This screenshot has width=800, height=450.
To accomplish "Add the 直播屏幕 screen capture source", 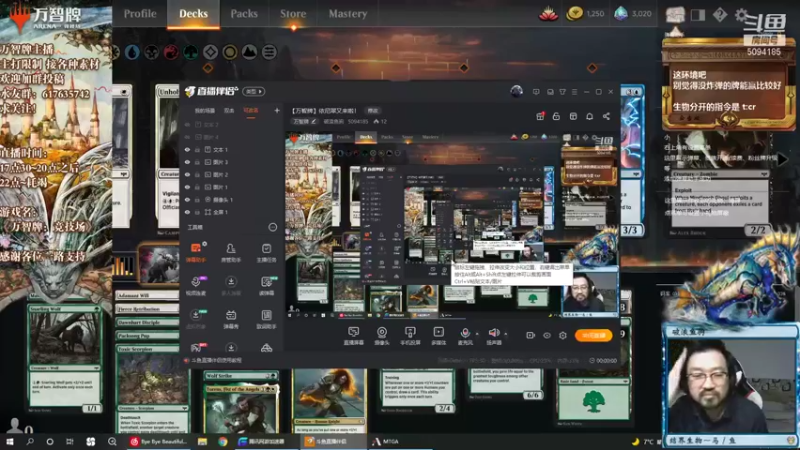I will point(354,336).
